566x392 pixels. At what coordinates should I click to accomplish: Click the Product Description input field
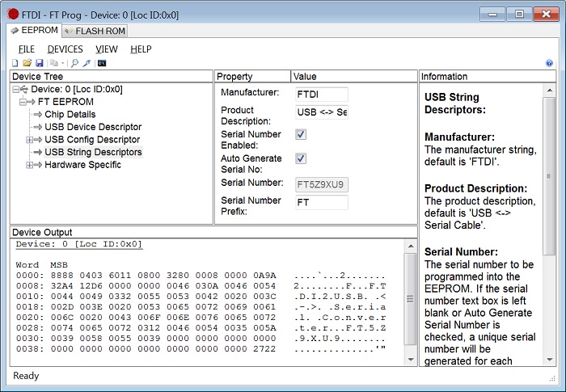[322, 112]
